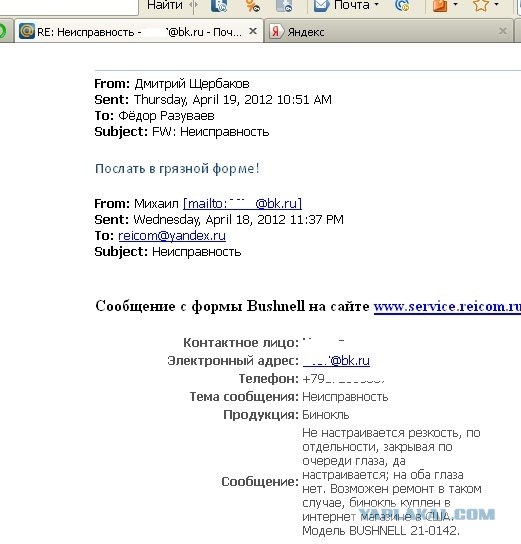Click the subject FW: Неисправность
The width and height of the screenshot is (521, 544).
(x=211, y=132)
